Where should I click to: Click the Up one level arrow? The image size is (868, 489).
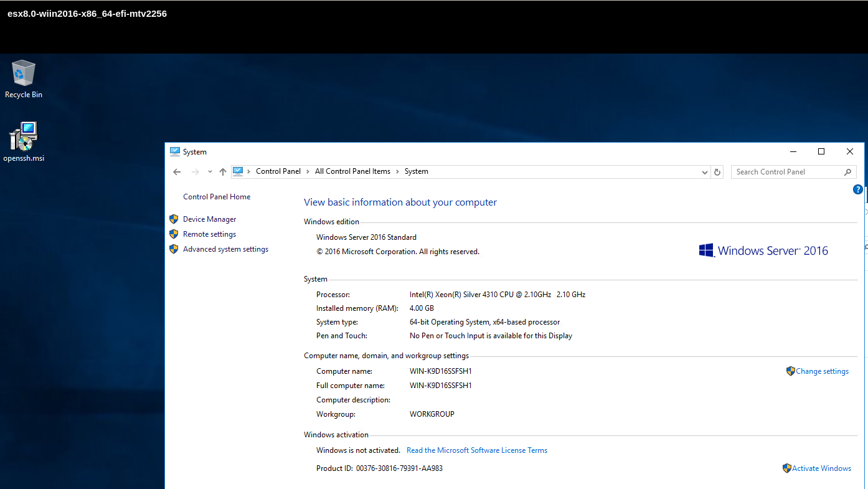(x=223, y=172)
